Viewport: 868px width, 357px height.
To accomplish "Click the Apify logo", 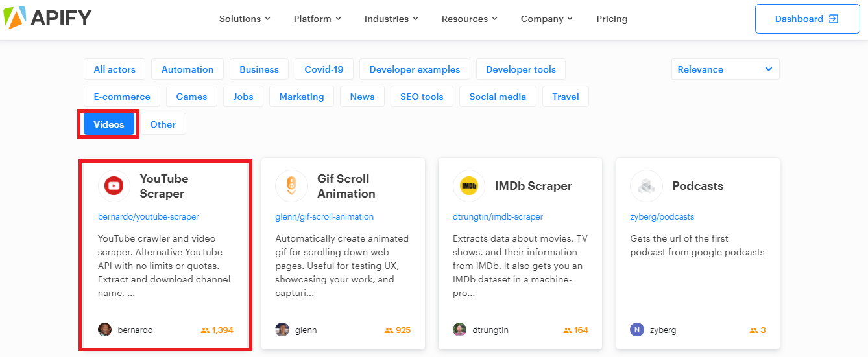I will (47, 18).
